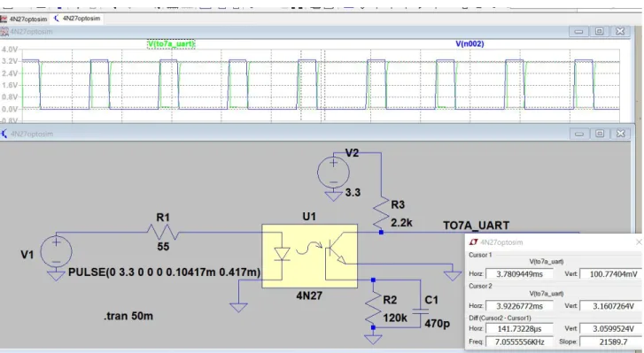Click the 470p value of C1
The image size is (644, 353).
coord(437,324)
